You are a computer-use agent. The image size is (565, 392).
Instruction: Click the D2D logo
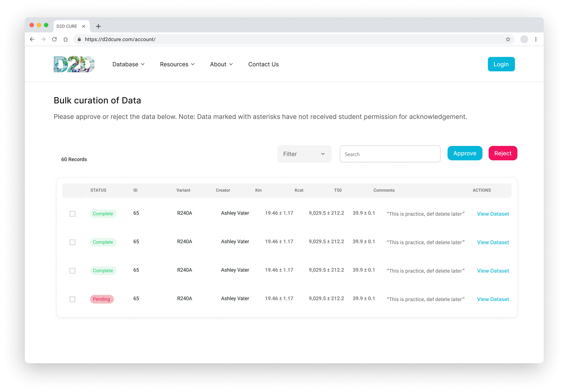[x=74, y=64]
